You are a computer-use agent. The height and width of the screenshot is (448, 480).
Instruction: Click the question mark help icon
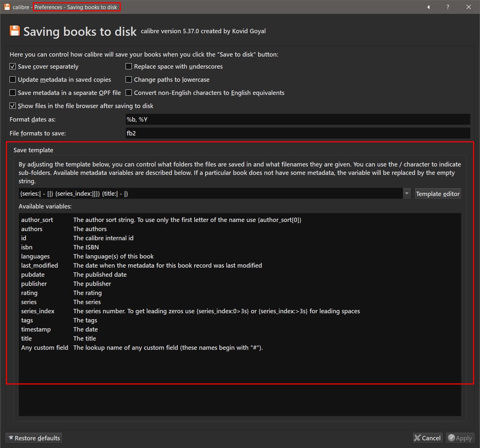[448, 7]
